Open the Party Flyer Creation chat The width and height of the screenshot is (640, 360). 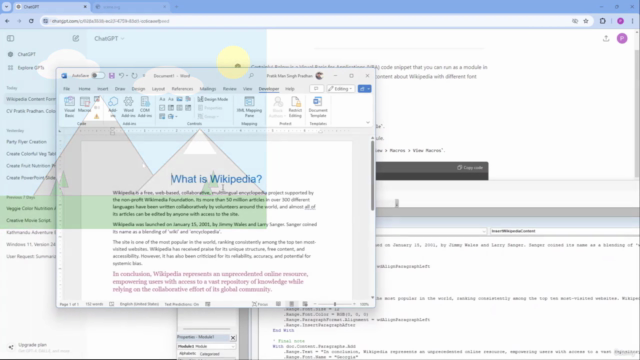coord(27,142)
